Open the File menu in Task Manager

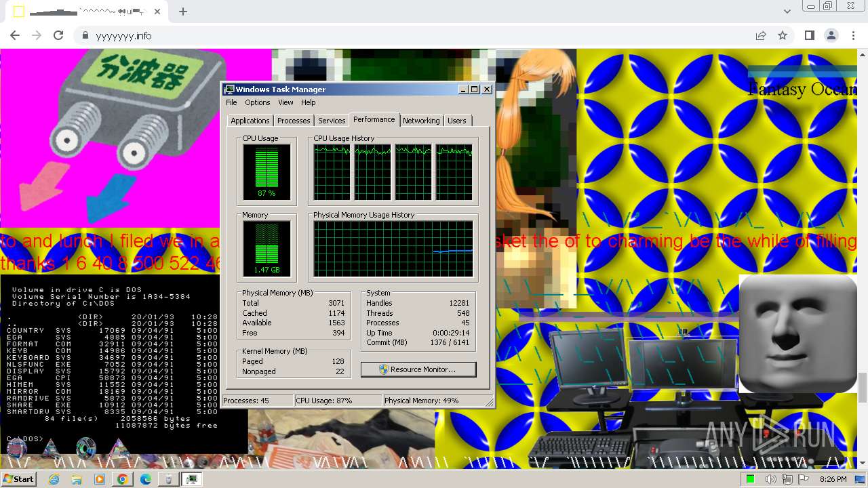(x=231, y=102)
